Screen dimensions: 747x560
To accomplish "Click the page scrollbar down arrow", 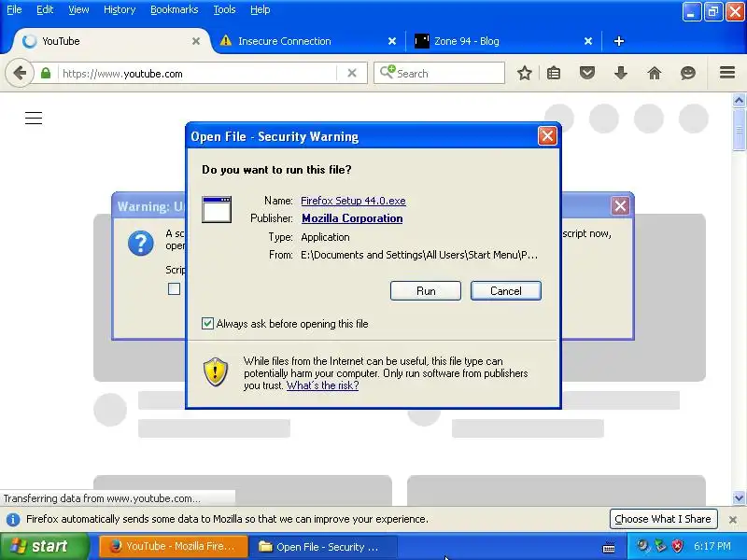I will (x=739, y=498).
